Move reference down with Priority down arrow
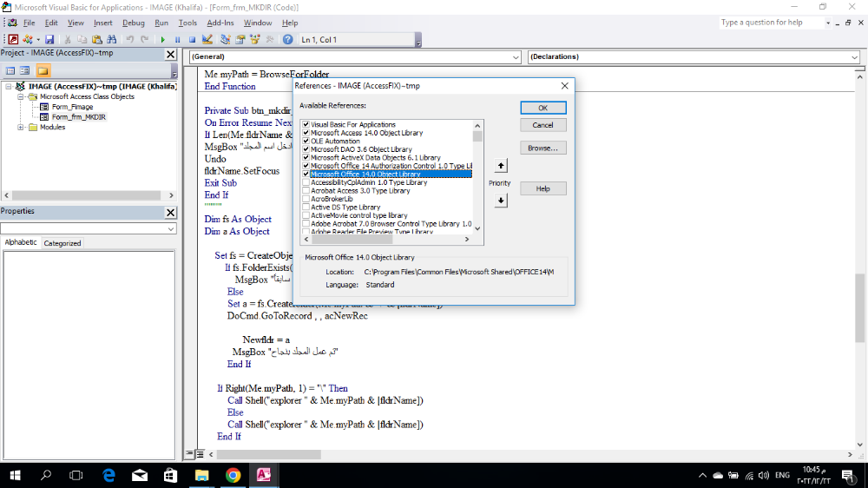The height and width of the screenshot is (488, 868). (501, 201)
